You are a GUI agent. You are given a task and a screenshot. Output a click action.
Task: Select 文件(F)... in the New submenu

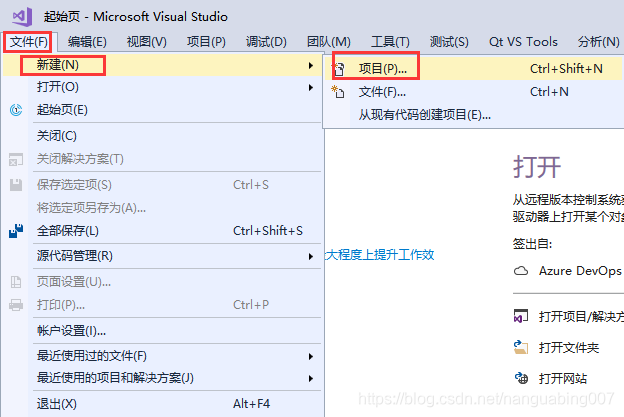coord(474,92)
